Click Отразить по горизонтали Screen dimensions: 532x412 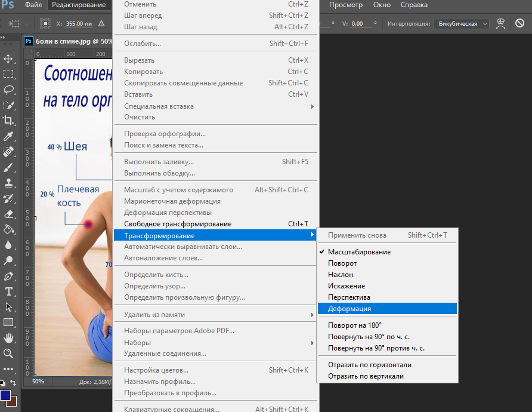click(x=369, y=365)
